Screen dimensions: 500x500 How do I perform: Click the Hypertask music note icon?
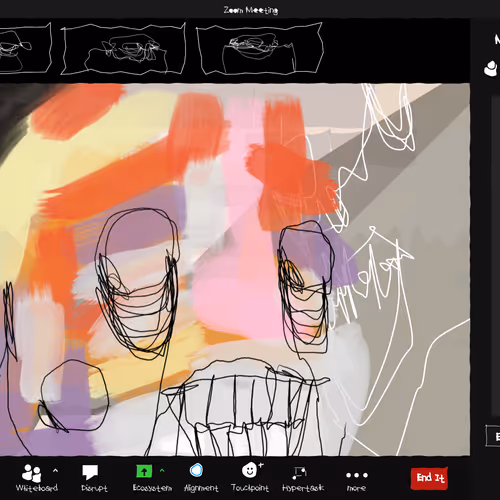click(299, 472)
